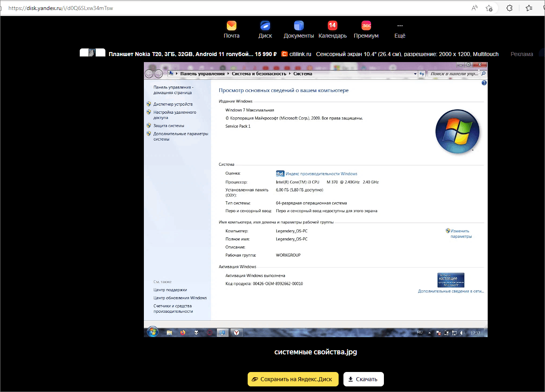
Task: Click the browser read aloud icon
Action: (x=474, y=8)
